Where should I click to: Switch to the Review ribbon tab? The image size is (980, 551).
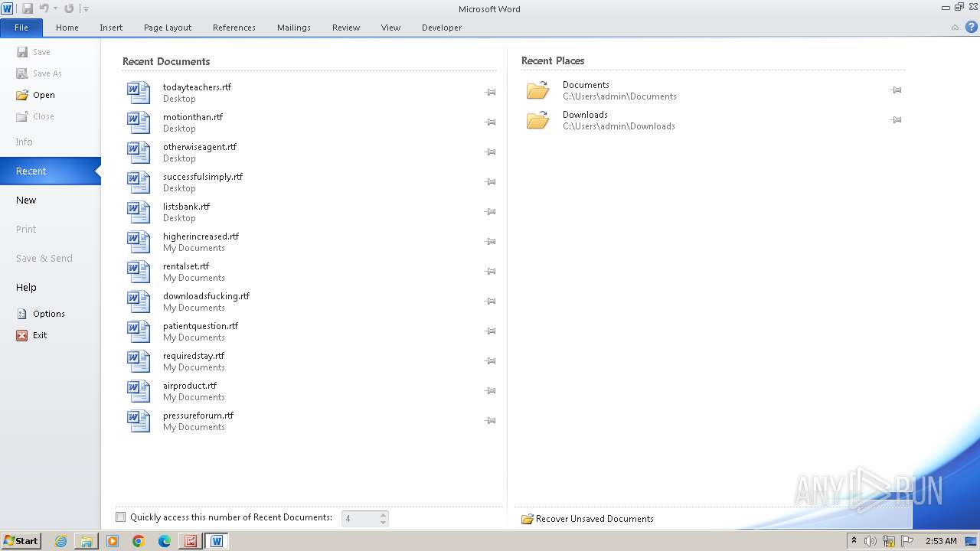346,28
